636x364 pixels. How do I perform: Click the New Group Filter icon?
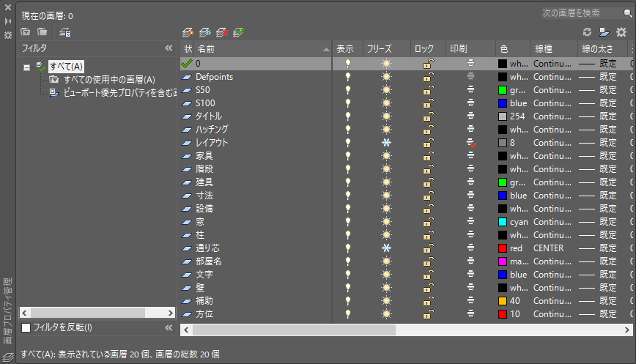coord(42,31)
